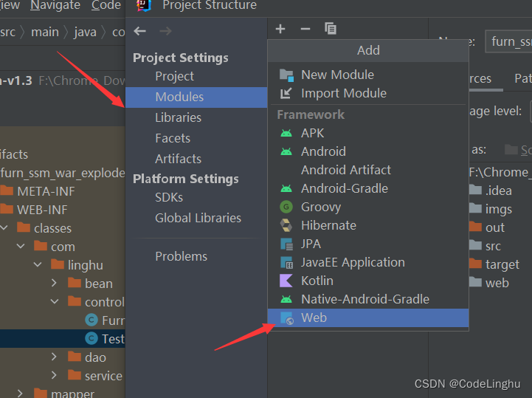Viewport: 532px width, 398px height.
Task: Open Artifacts settings page
Action: tap(178, 159)
